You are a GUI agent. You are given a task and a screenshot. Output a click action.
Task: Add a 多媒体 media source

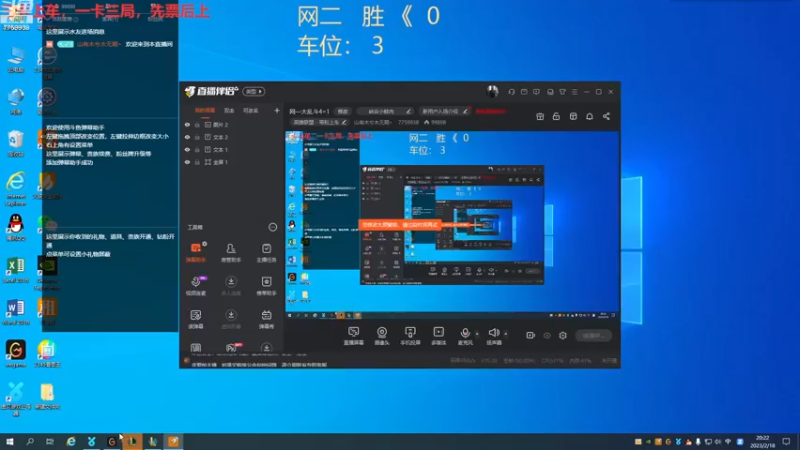tap(439, 336)
